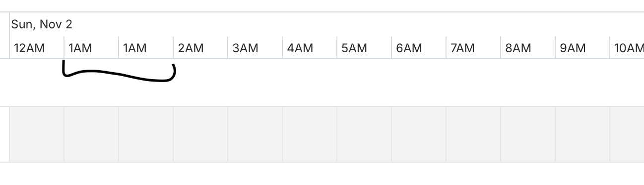Click the Sun, Nov 2 date header
This screenshot has height=185, width=644.
click(42, 24)
